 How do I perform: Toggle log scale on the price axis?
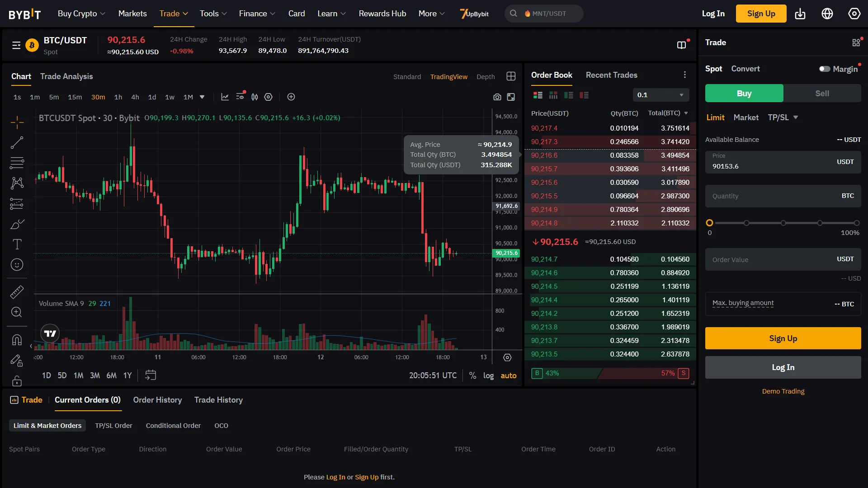point(488,375)
